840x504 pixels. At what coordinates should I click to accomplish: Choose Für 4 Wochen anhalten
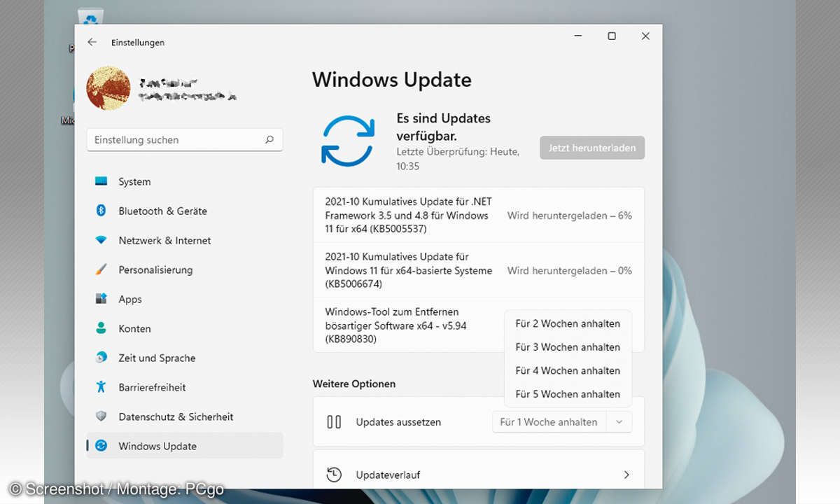pos(568,370)
